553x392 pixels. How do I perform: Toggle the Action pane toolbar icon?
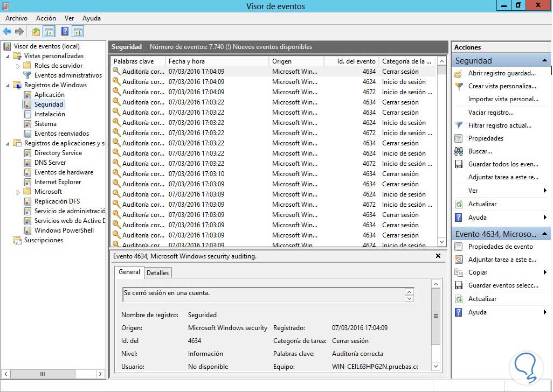click(78, 32)
